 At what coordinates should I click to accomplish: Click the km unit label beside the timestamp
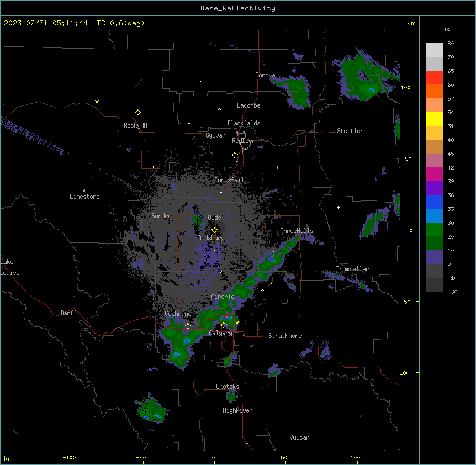[411, 23]
